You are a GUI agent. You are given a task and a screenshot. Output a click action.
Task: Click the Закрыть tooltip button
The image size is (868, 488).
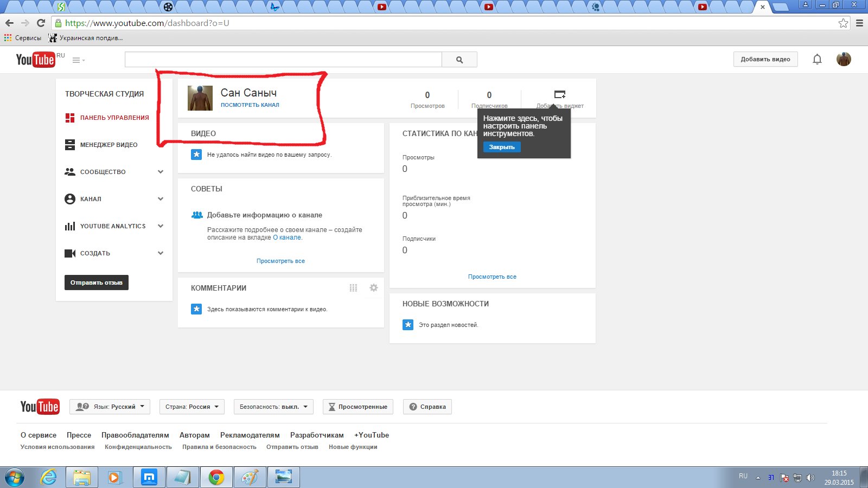pyautogui.click(x=502, y=147)
